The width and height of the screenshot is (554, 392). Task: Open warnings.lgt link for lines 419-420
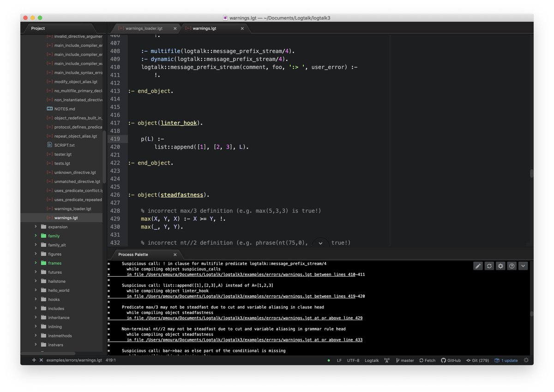click(x=246, y=296)
